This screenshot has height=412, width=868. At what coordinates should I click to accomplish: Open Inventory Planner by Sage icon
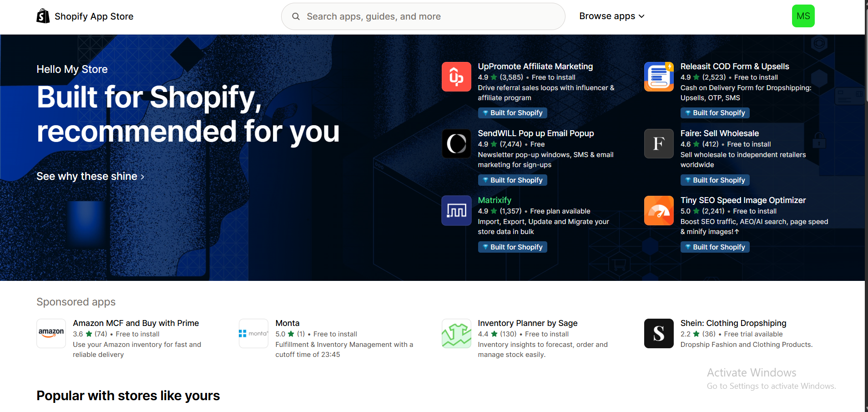[x=456, y=333]
